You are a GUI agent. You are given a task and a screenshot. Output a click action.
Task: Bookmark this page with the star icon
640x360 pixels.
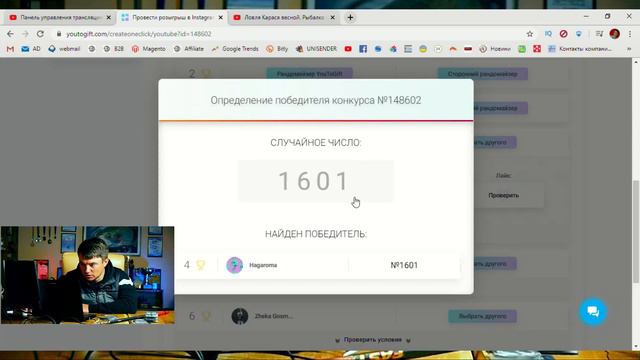(530, 34)
